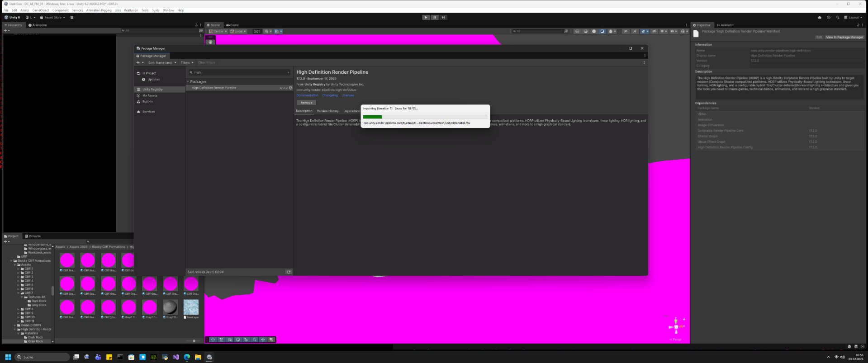Open the version history clock icon
The image size is (868, 363).
pyautogui.click(x=829, y=17)
